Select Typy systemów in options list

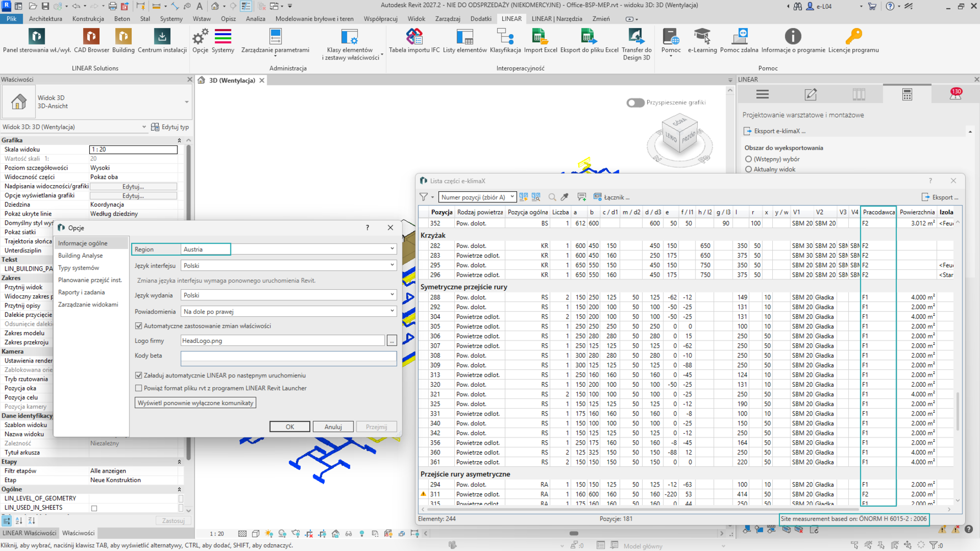pyautogui.click(x=79, y=268)
